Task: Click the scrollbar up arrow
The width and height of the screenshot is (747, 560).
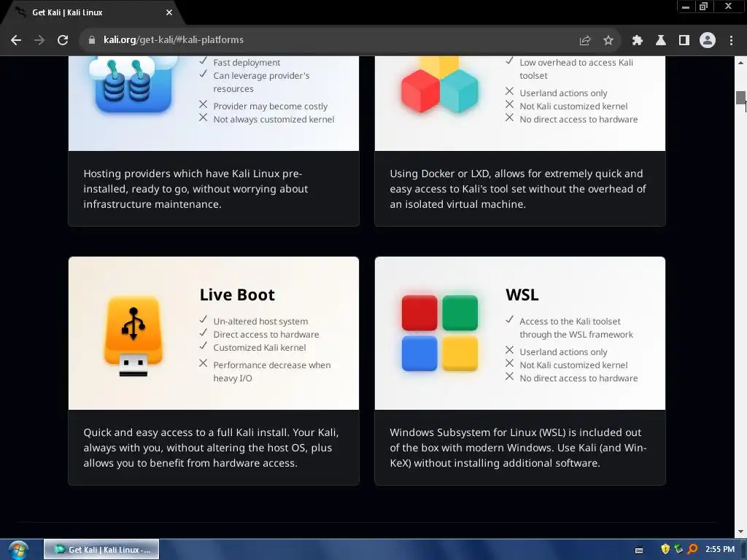Action: coord(740,63)
